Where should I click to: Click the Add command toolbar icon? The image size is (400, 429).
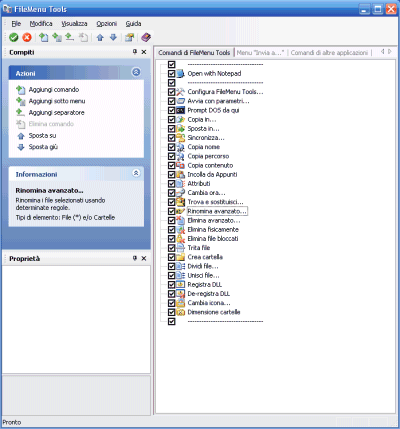(44, 37)
